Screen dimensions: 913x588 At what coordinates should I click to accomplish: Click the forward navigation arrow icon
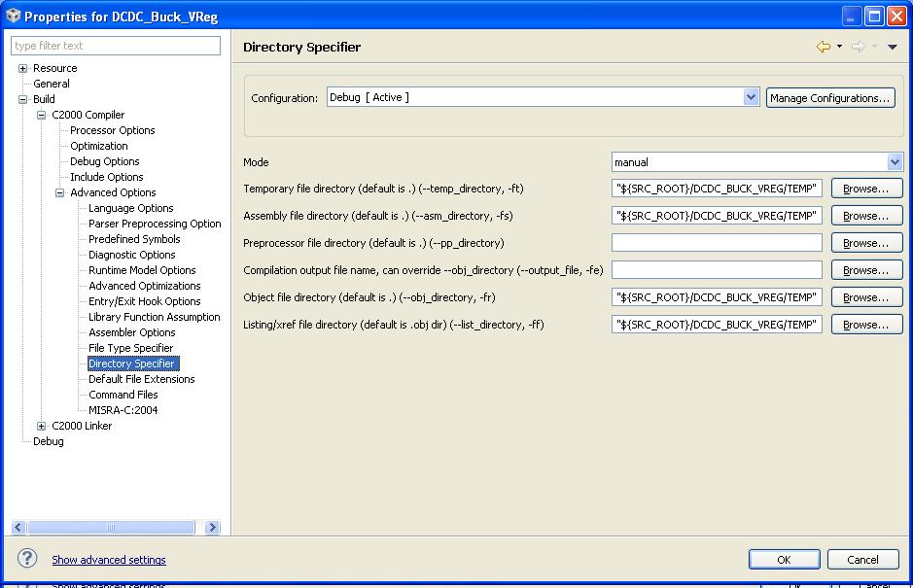point(859,47)
